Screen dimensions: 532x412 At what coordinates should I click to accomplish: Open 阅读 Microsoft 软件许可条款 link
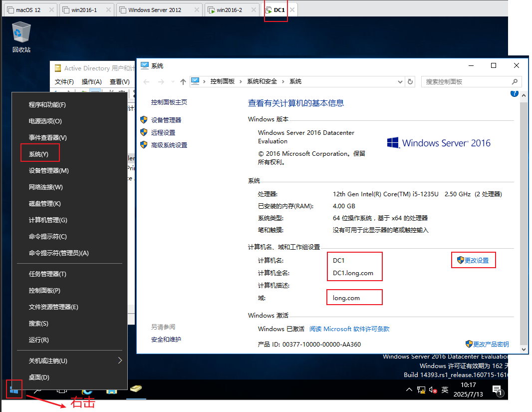coord(349,329)
